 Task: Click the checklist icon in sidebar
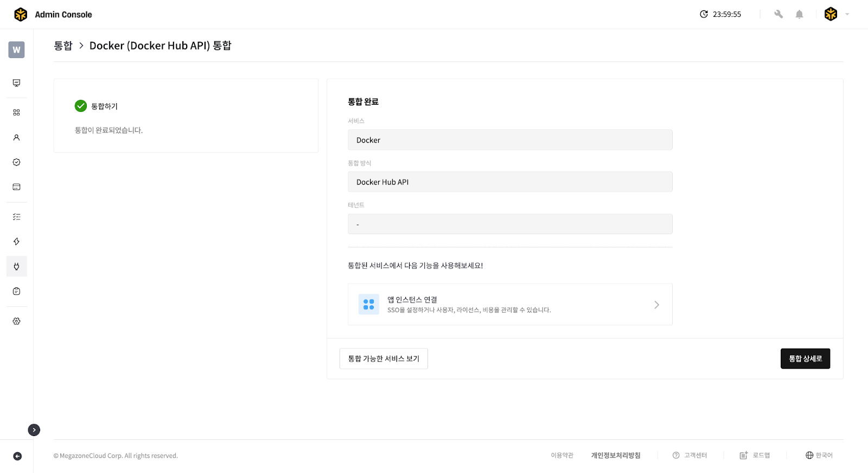[x=16, y=217]
